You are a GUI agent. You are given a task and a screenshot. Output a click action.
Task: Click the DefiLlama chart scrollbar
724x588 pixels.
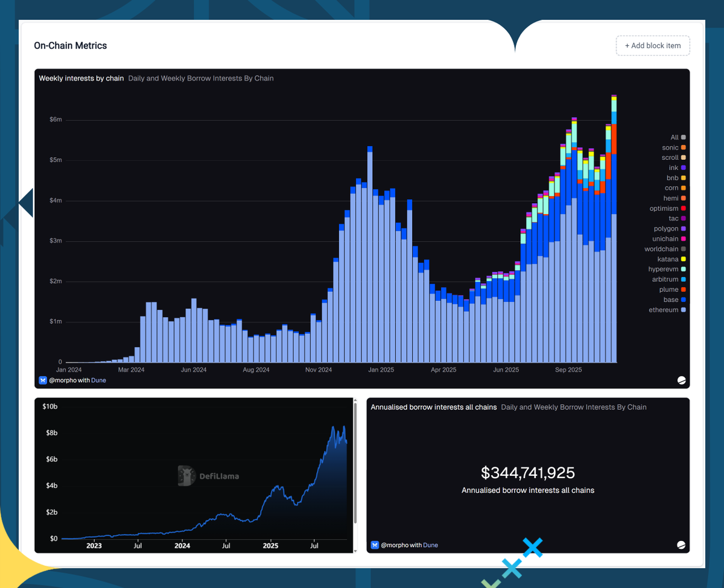355,463
